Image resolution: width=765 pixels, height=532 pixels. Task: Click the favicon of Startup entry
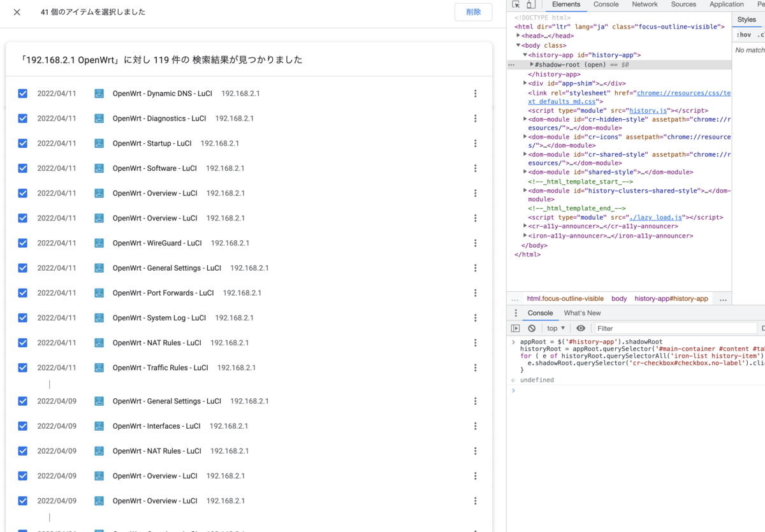[x=99, y=143]
